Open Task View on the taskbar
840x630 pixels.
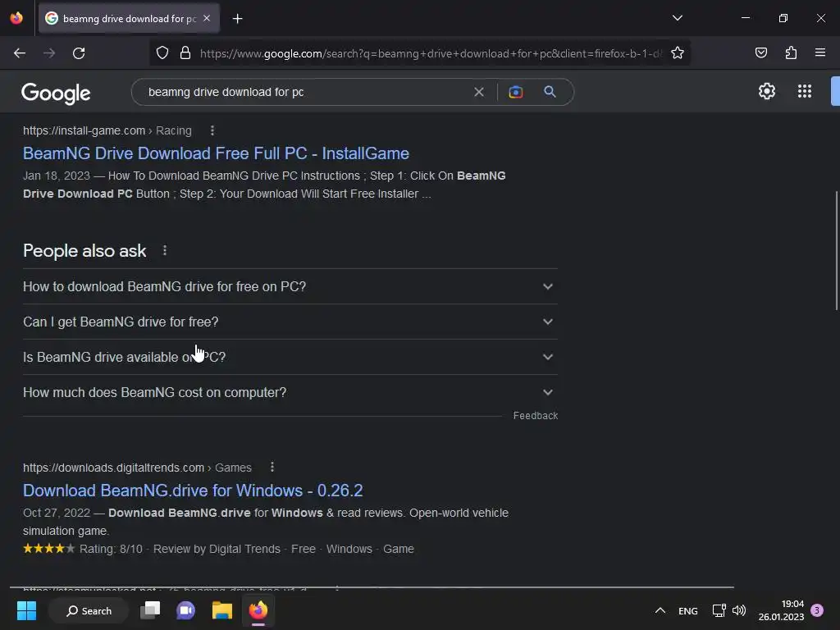click(150, 610)
